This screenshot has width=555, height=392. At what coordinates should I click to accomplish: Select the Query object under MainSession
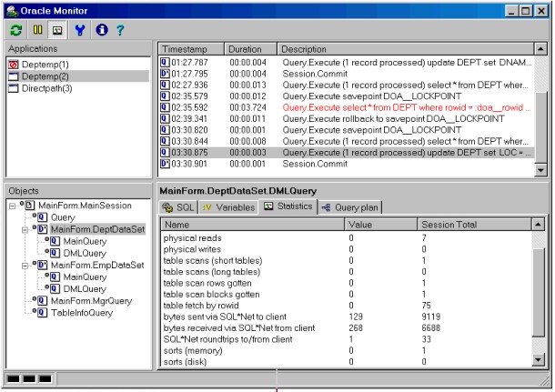pos(63,217)
